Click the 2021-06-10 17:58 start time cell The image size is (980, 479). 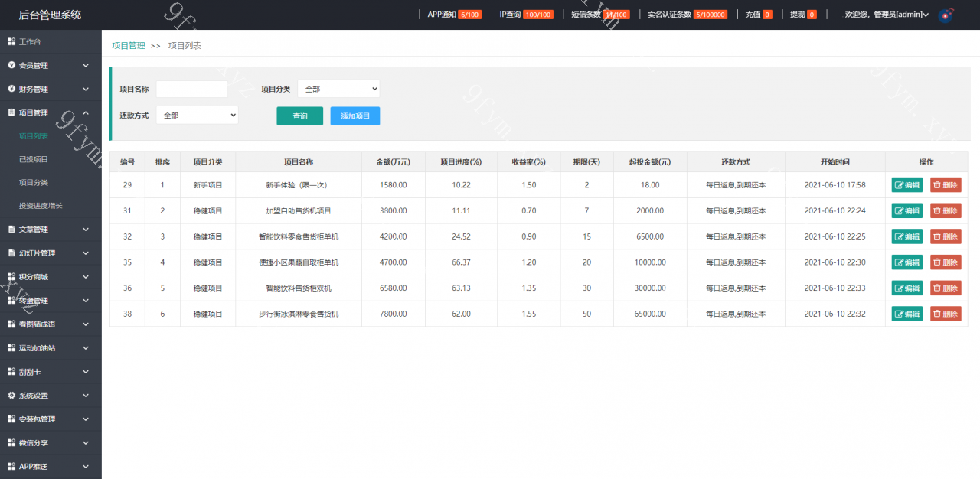coord(835,185)
